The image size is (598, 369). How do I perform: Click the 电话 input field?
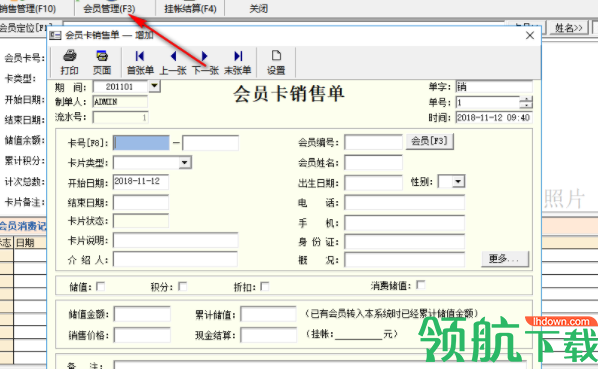coord(404,202)
